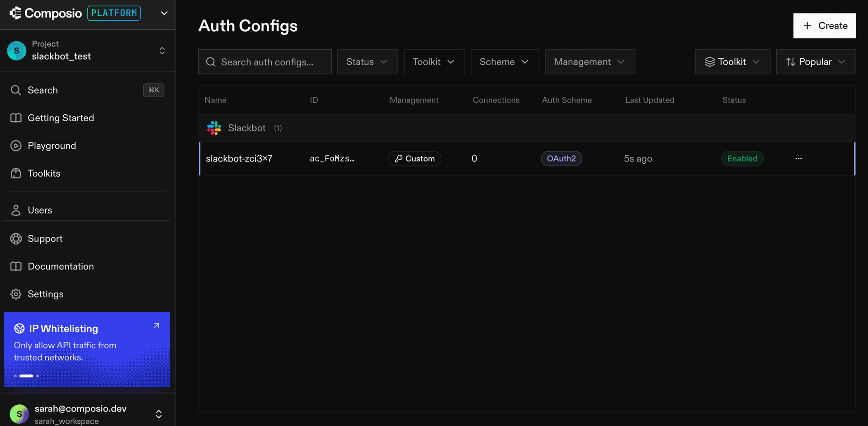Viewport: 868px width, 426px height.
Task: Click the Composio logo icon
Action: click(15, 13)
